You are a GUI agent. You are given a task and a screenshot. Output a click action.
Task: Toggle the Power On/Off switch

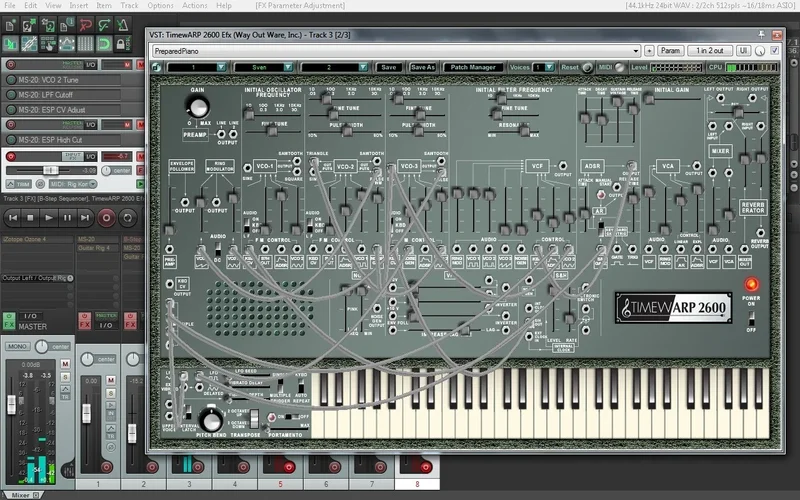[x=752, y=319]
